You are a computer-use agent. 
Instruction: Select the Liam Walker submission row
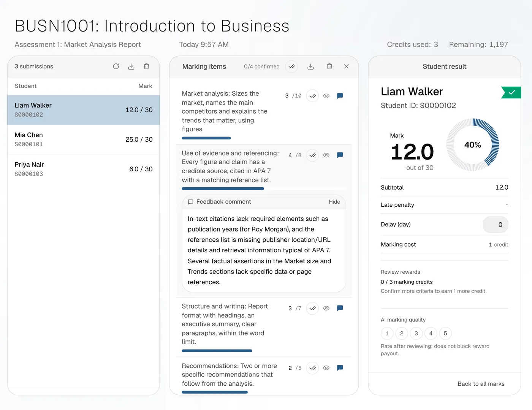[x=84, y=110]
